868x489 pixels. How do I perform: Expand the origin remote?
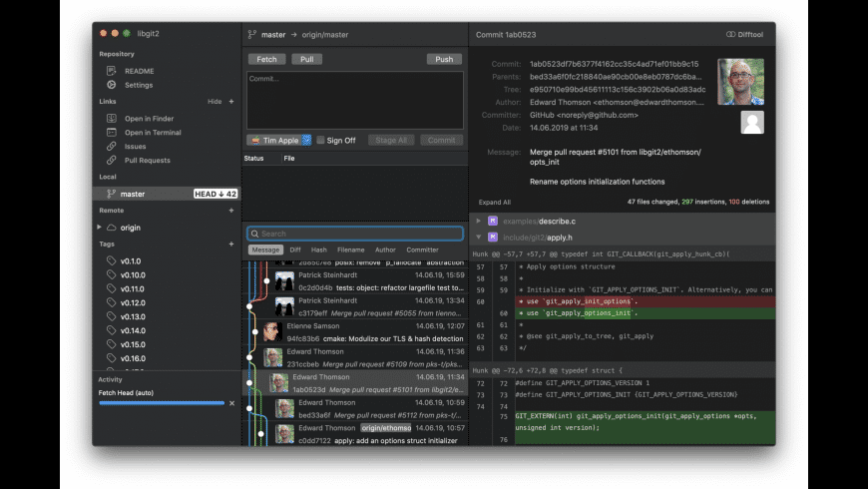pos(99,228)
